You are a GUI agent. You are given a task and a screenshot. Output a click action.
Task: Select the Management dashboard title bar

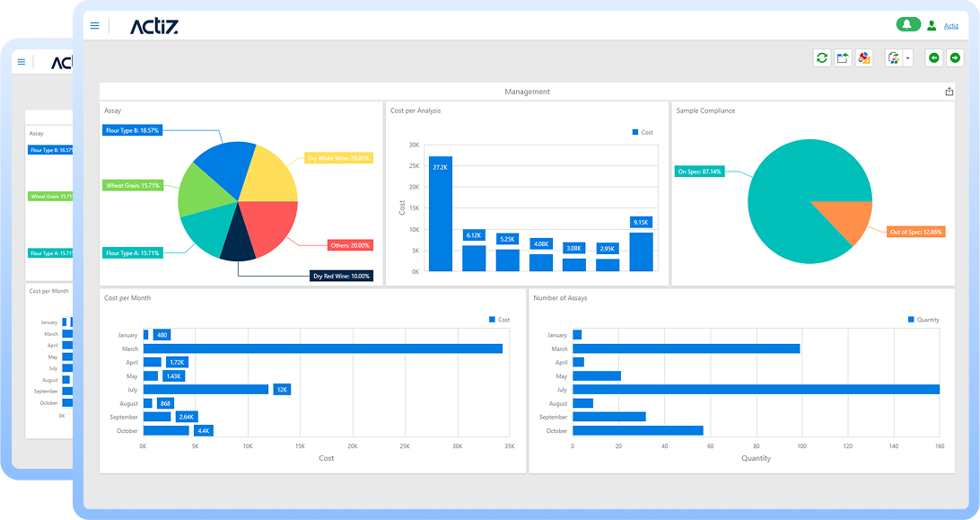tap(527, 92)
